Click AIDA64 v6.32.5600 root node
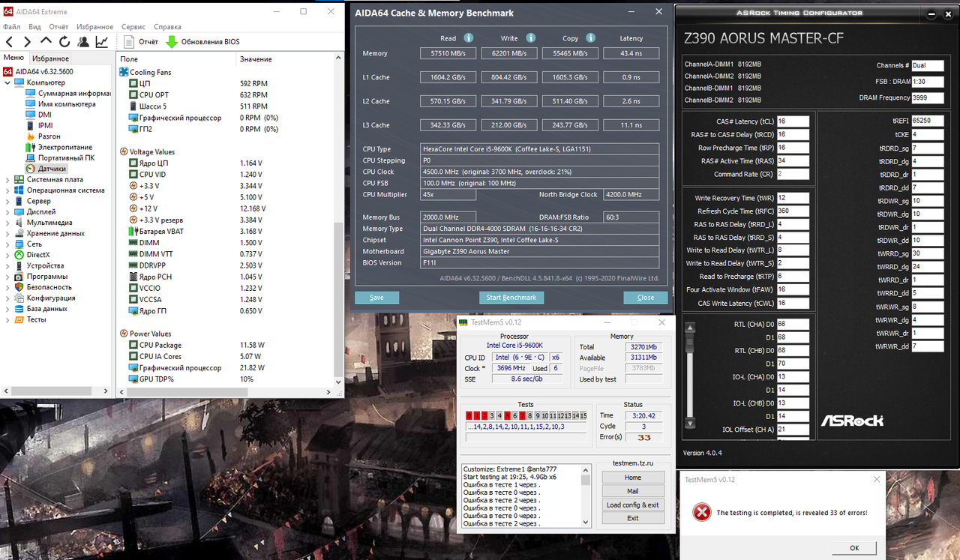The width and height of the screenshot is (960, 560). 38,72
